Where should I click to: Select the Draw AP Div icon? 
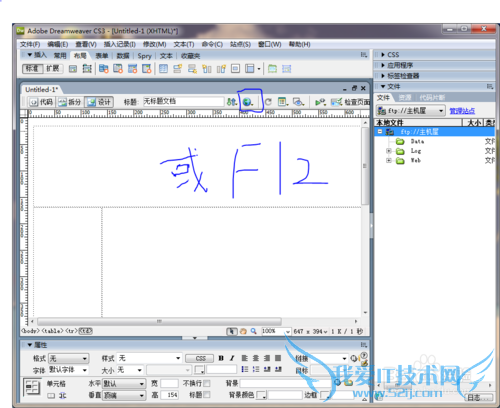[87, 69]
